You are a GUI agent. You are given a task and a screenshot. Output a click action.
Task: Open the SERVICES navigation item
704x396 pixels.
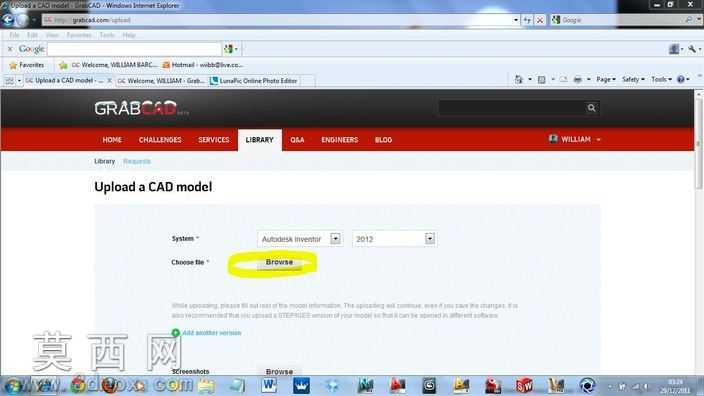click(x=214, y=140)
